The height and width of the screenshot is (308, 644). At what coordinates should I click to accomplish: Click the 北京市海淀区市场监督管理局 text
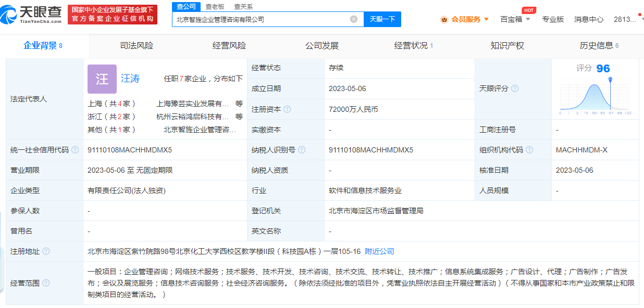click(376, 211)
